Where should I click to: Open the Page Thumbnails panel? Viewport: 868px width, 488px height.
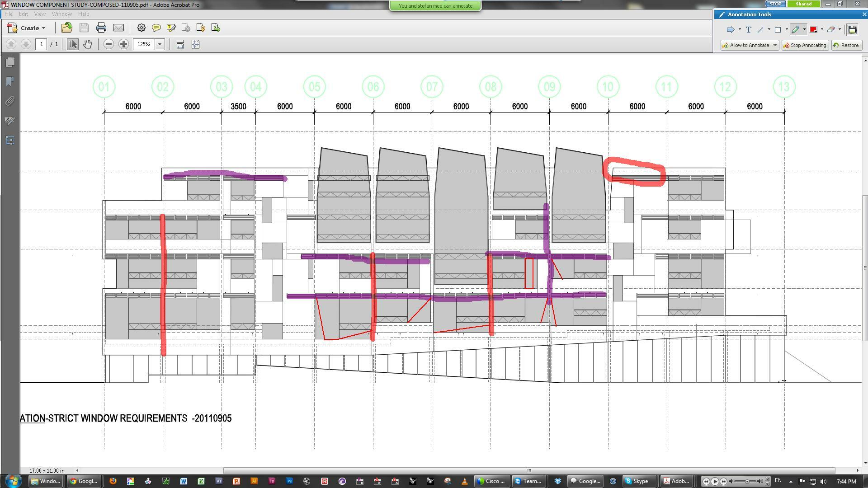10,62
